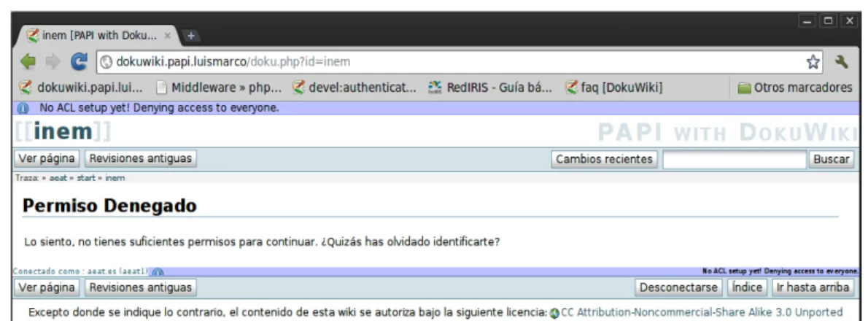This screenshot has width=868, height=321.
Task: Click Desconectarse to log out
Action: [x=678, y=287]
